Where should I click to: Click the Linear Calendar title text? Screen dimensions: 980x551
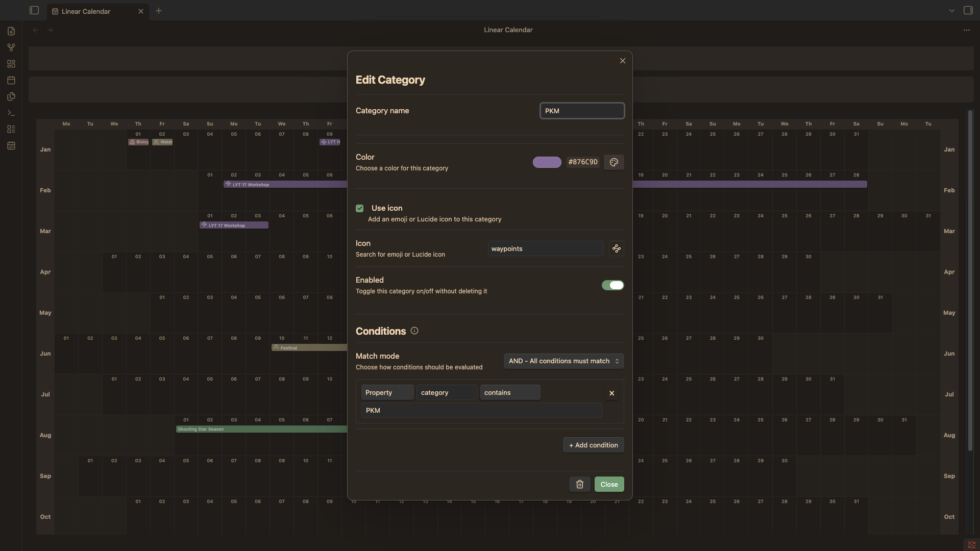tap(508, 30)
